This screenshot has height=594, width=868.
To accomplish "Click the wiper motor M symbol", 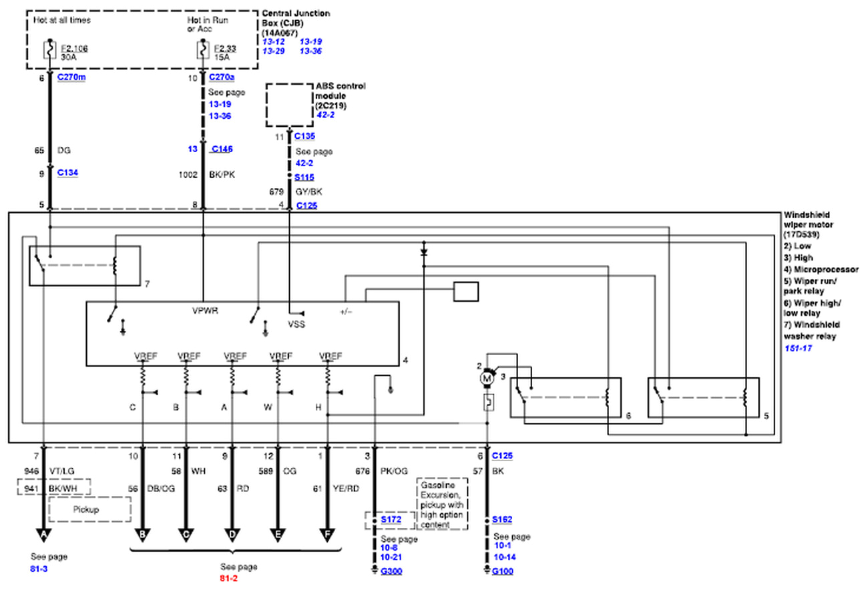I will tap(487, 377).
